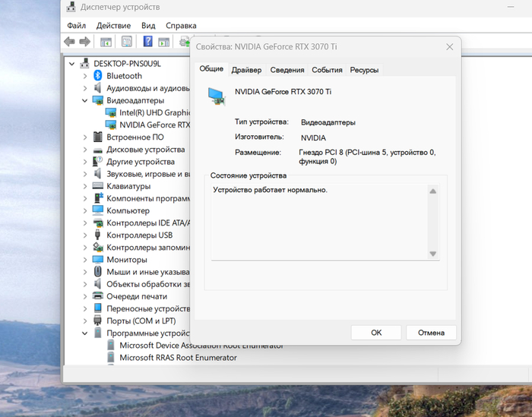Click the Контроллеры USB plug icon
Viewport: 532px width, 417px height.
point(98,235)
